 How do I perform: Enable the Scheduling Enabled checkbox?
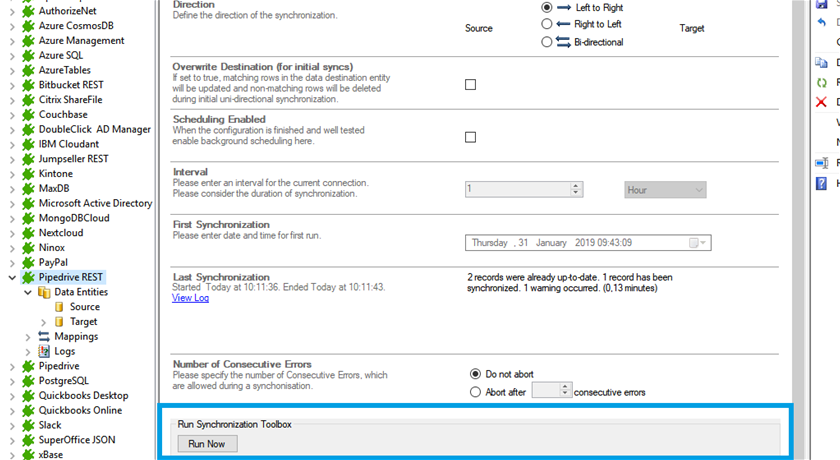click(x=470, y=137)
